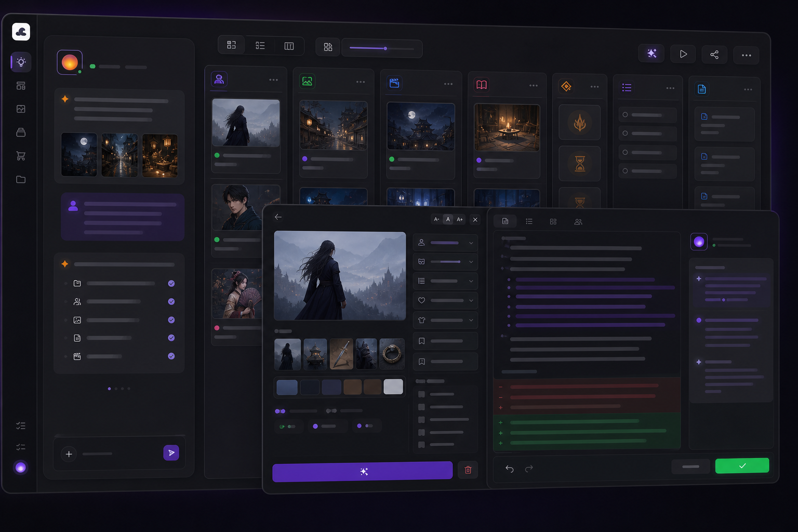The image size is (798, 532).
Task: Click the first bookmark row button
Action: pyautogui.click(x=445, y=341)
